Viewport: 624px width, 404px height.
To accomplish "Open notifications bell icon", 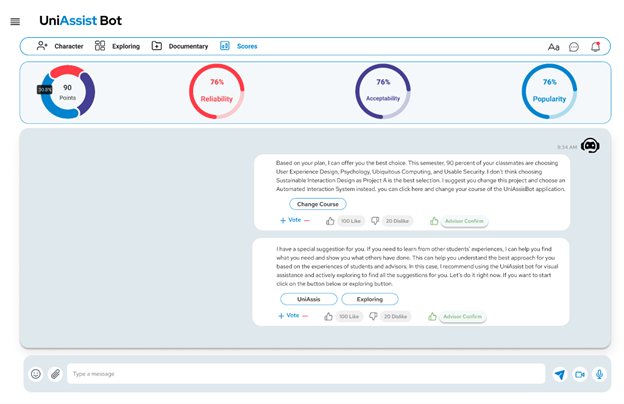I will click(596, 47).
